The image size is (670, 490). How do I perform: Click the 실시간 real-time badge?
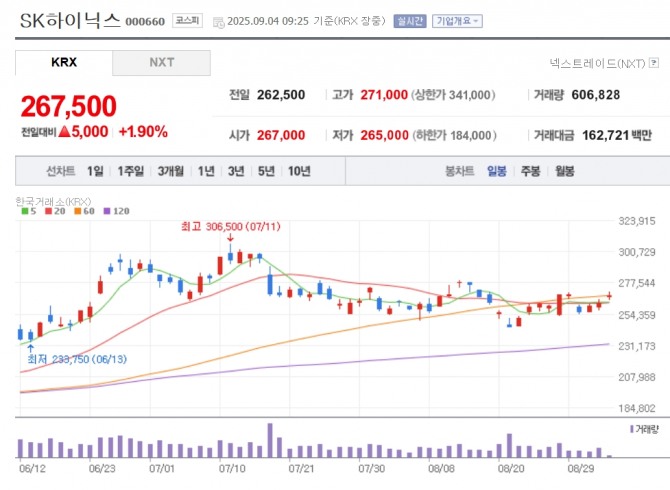click(x=408, y=20)
